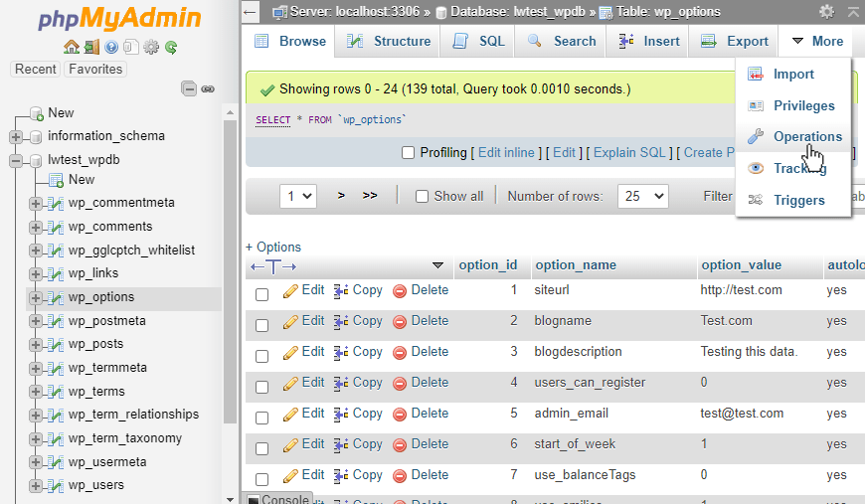Enable the Profiling checkbox
The width and height of the screenshot is (865, 504).
[409, 153]
